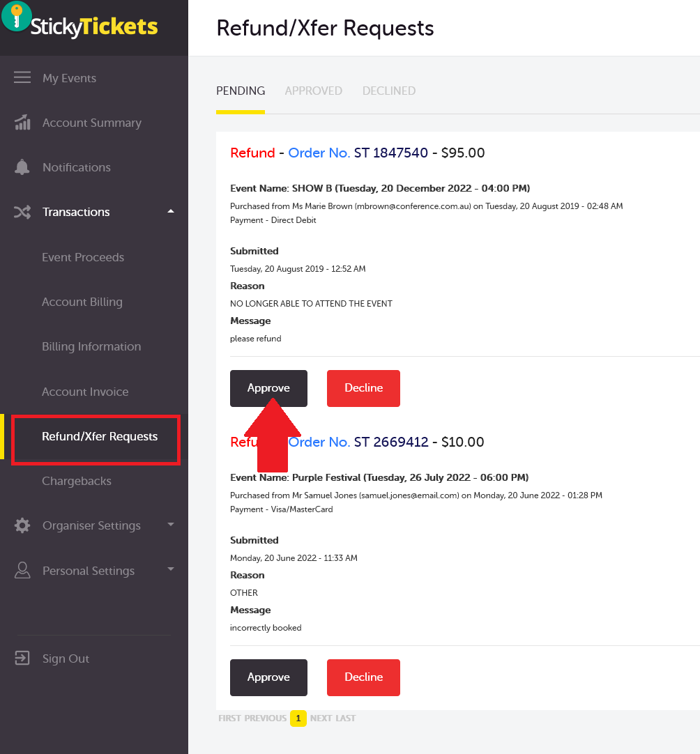Open Organiser Settings via the gear icon
This screenshot has height=754, width=700.
point(22,525)
